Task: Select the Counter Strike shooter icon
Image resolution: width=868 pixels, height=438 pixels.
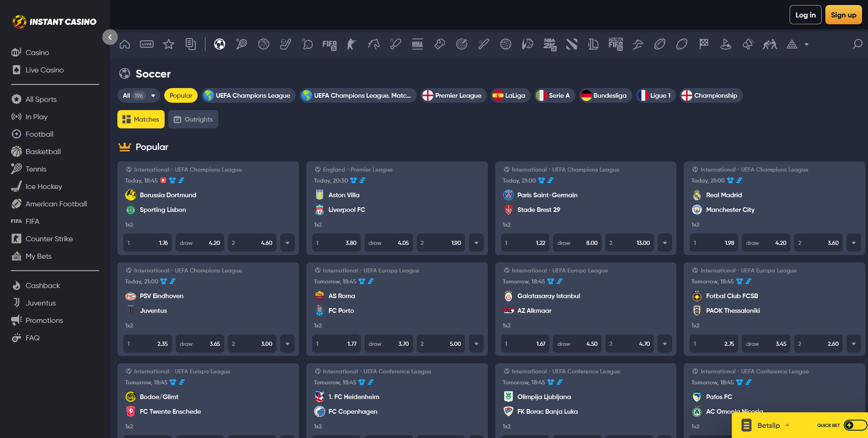Action: click(x=352, y=44)
